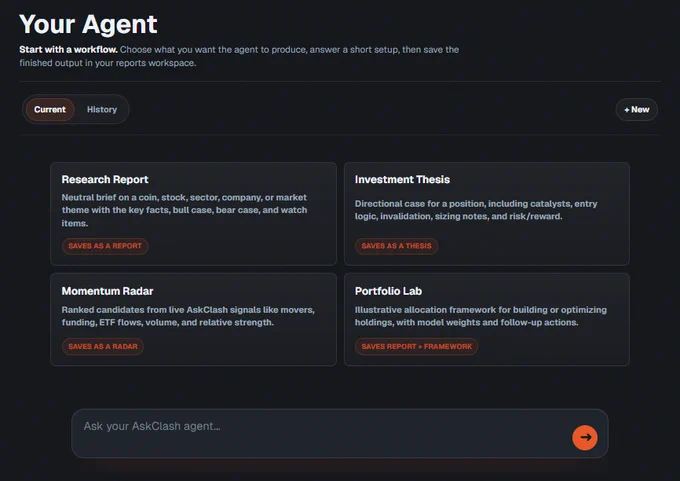Pick the Portfolio Lab workflow card

[487, 319]
